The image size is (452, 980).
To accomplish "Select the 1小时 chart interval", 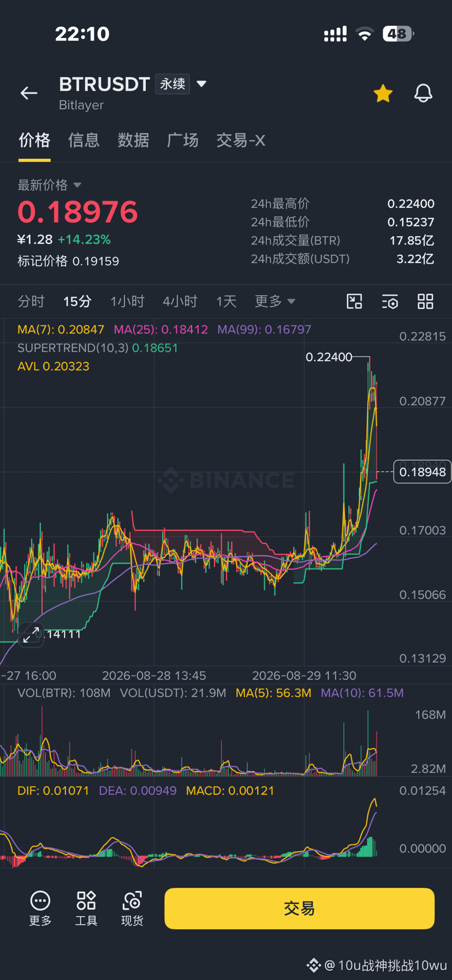I will click(127, 301).
